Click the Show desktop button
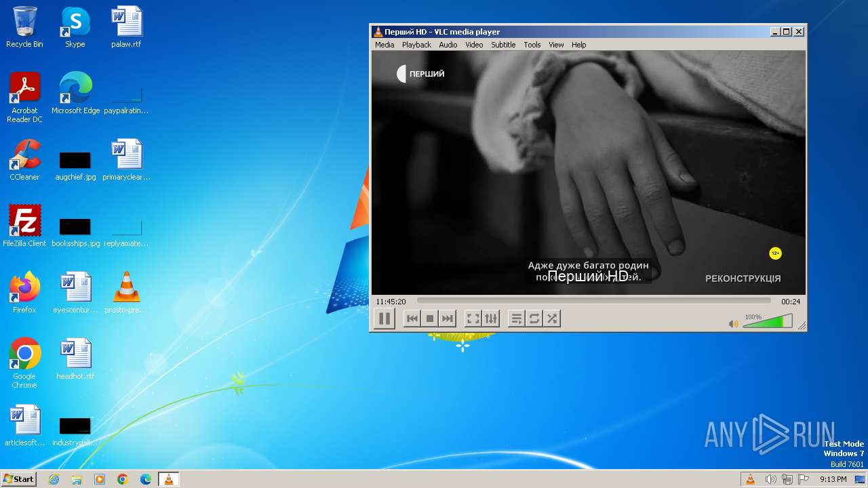The width and height of the screenshot is (868, 488). [x=861, y=479]
